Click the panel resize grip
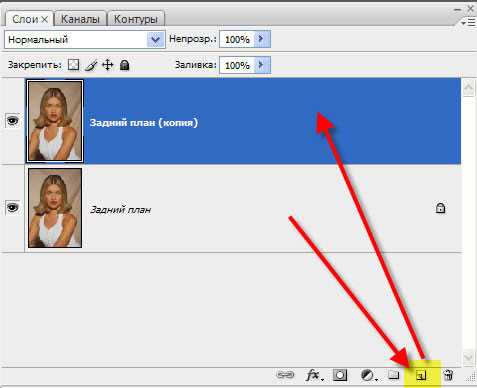This screenshot has height=388, width=477. click(x=471, y=377)
